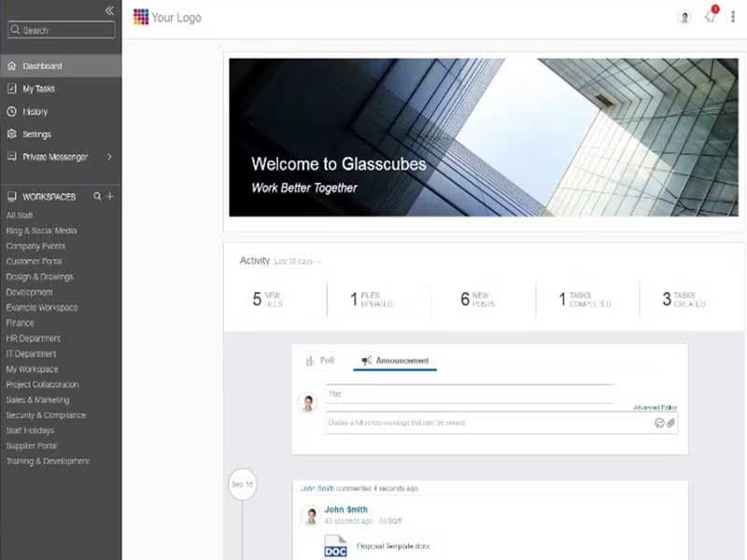Add a new workspace with plus icon

tap(110, 196)
